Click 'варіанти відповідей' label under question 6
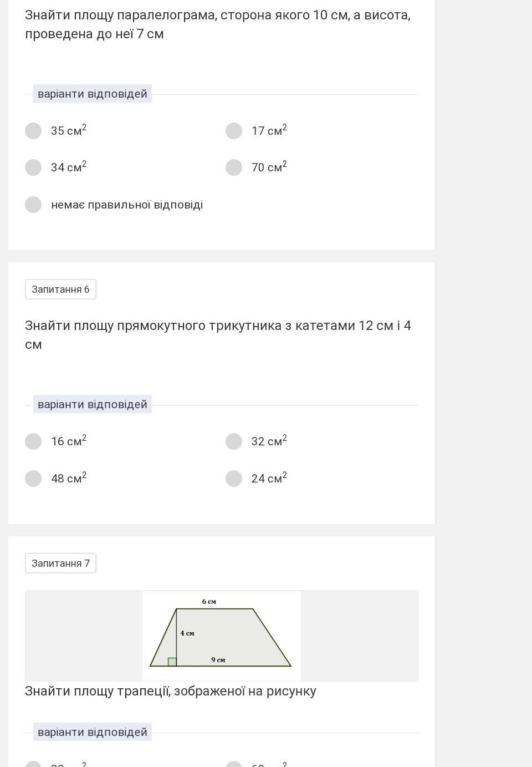This screenshot has width=532, height=767. coord(93,404)
